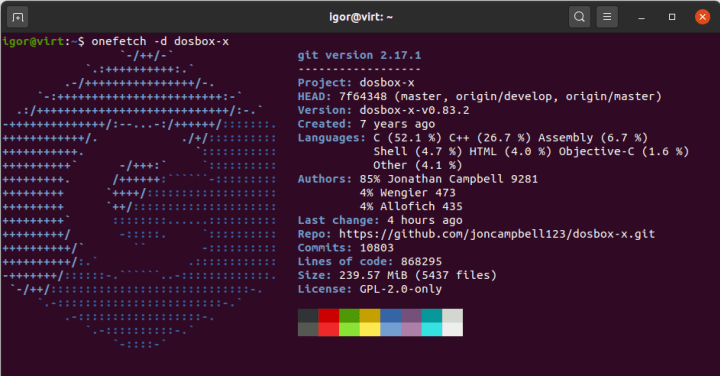This screenshot has height=376, width=720.
Task: Click Created 7 years ago
Action: (x=366, y=124)
